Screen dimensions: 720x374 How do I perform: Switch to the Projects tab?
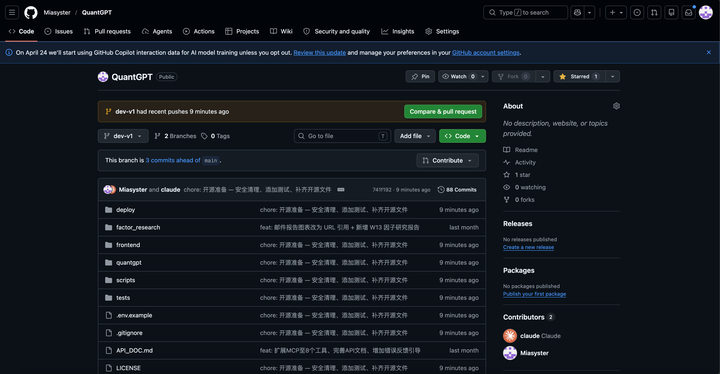pyautogui.click(x=242, y=31)
